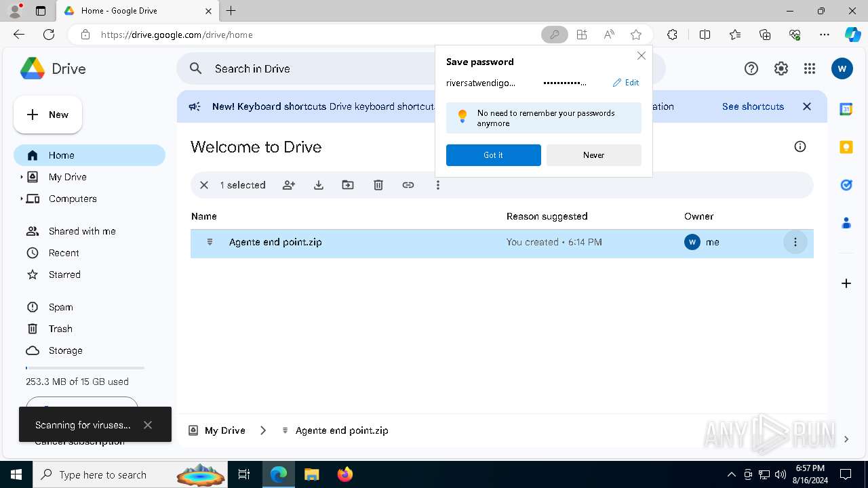Close the Save password popup
Screen dimensions: 868x488
click(x=642, y=56)
